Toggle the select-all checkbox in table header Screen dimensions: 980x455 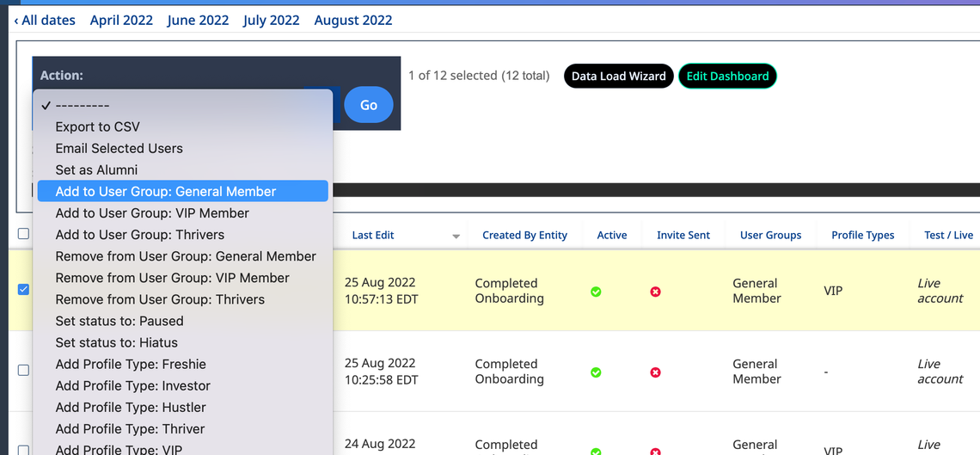pyautogui.click(x=23, y=234)
